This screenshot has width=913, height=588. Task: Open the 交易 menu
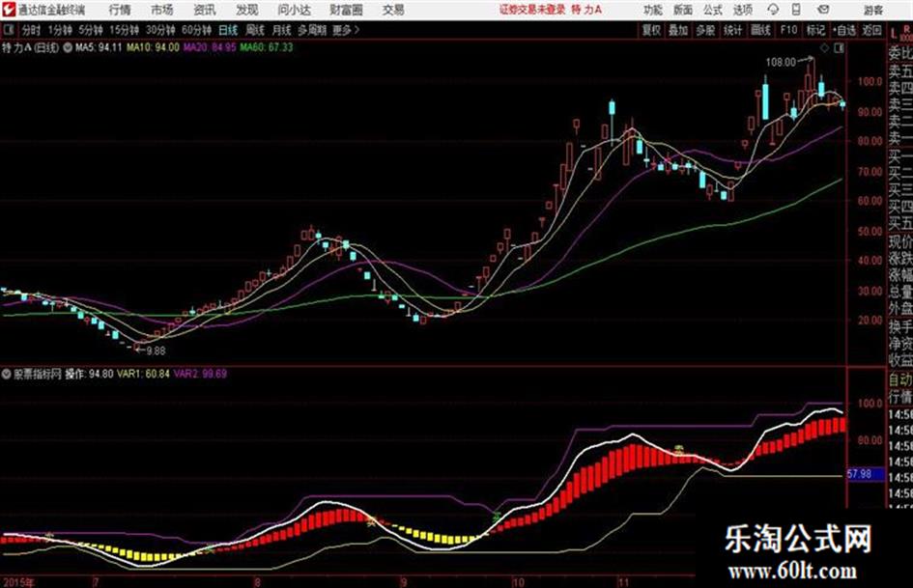point(393,10)
